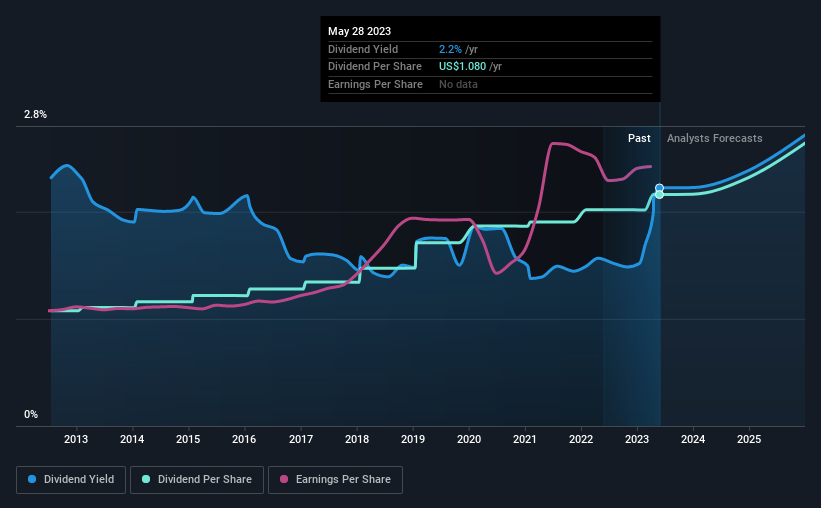This screenshot has width=821, height=508.
Task: Select the 2015 x-axis label
Action: [x=188, y=439]
